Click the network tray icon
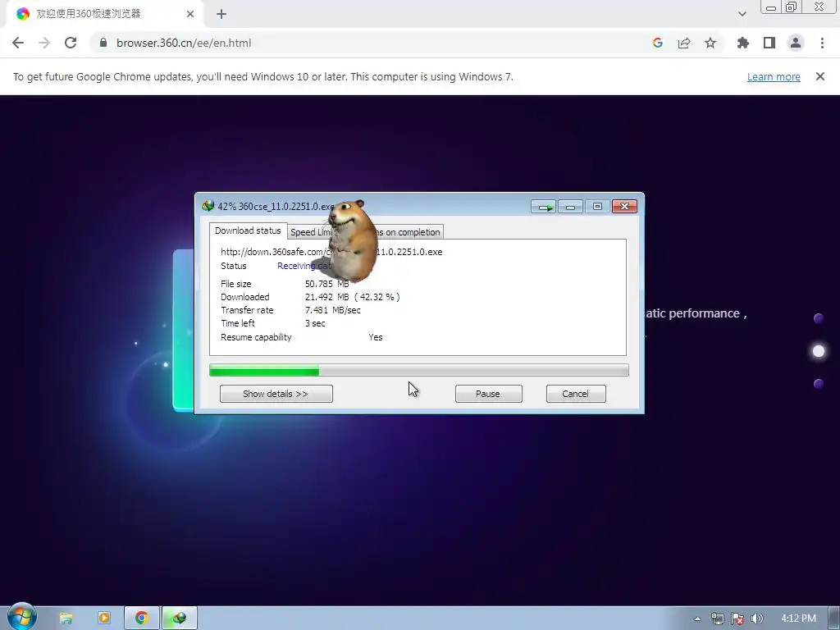The image size is (840, 630). tap(717, 619)
